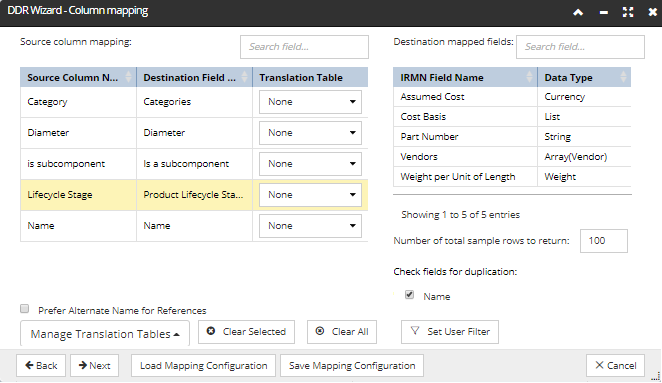Click the Save Mapping Configuration button
This screenshot has height=383, width=662.
tap(352, 366)
